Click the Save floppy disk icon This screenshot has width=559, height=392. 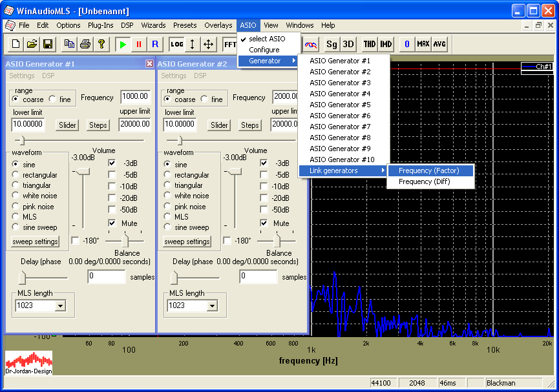coord(47,45)
